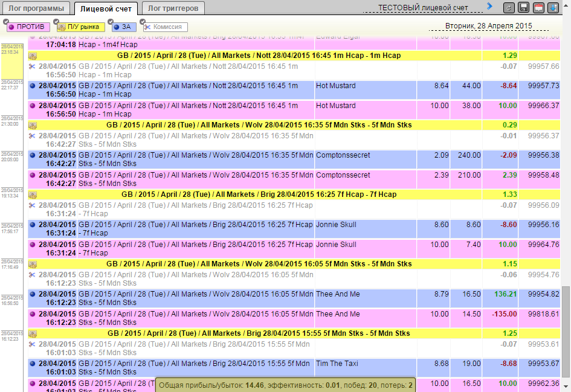Click market P/L icon on Brig 16:25 row
Screen dimensions: 571x392
(33, 195)
